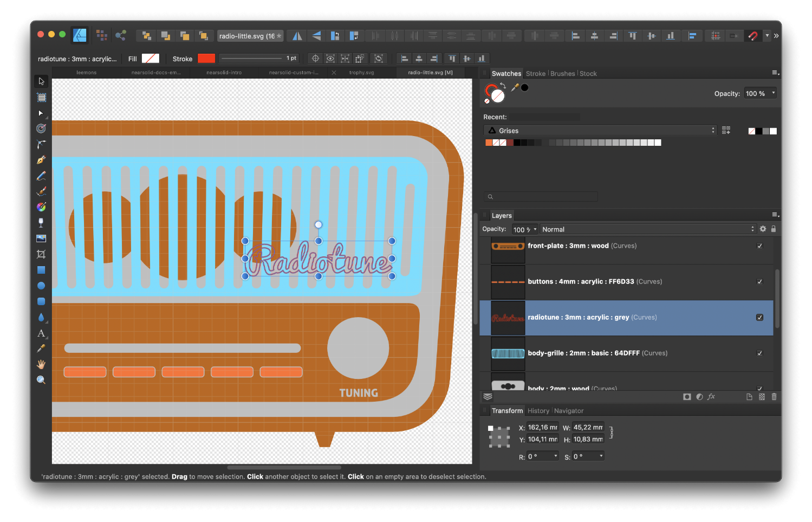Expand the Normal blend mode dropdown
812x522 pixels.
click(648, 229)
